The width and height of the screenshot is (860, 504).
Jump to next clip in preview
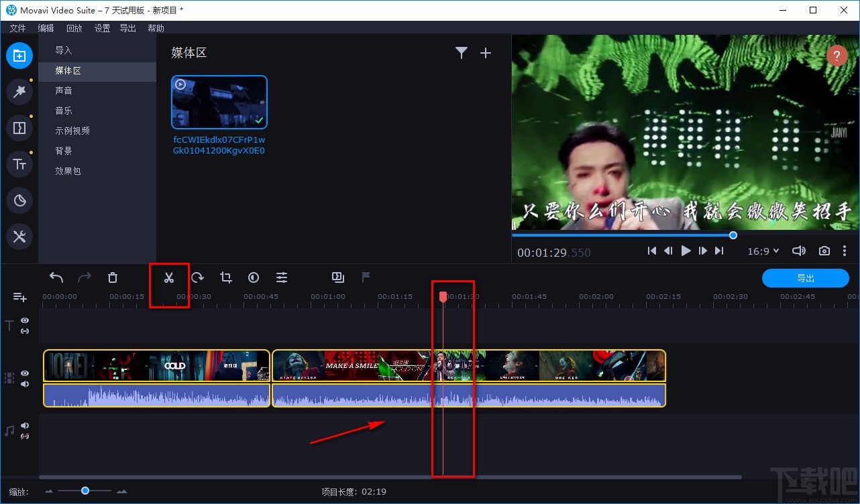(x=719, y=251)
